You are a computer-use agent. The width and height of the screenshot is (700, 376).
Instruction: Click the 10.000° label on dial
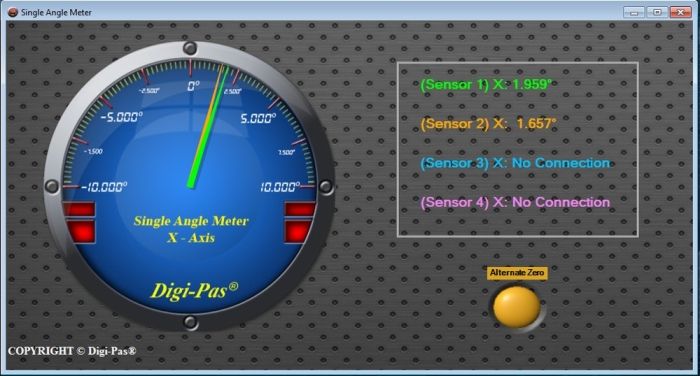tap(279, 187)
